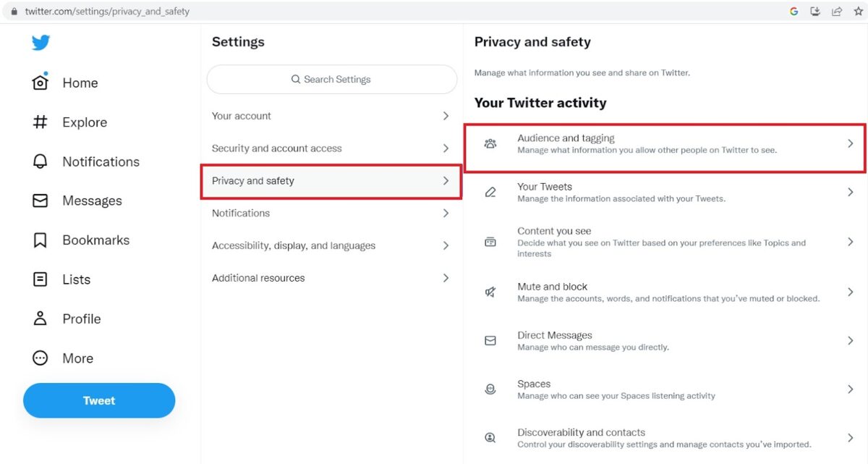Open Messages via the envelope icon
Image resolution: width=868 pixels, height=464 pixels.
coord(41,201)
